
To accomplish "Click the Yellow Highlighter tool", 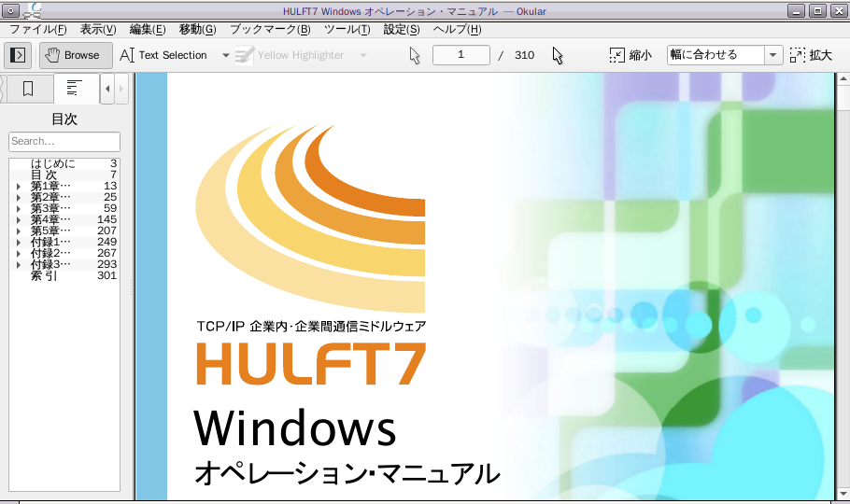I will click(x=290, y=55).
